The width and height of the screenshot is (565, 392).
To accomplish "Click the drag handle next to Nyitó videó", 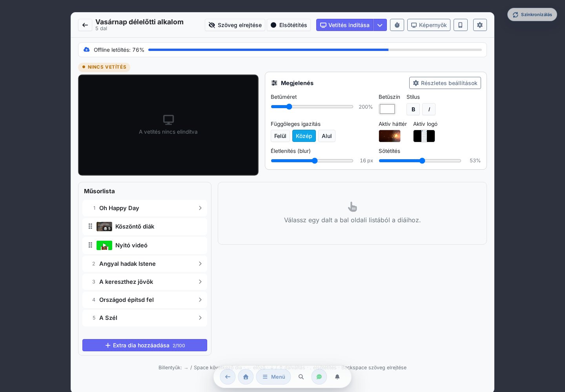I will click(90, 245).
